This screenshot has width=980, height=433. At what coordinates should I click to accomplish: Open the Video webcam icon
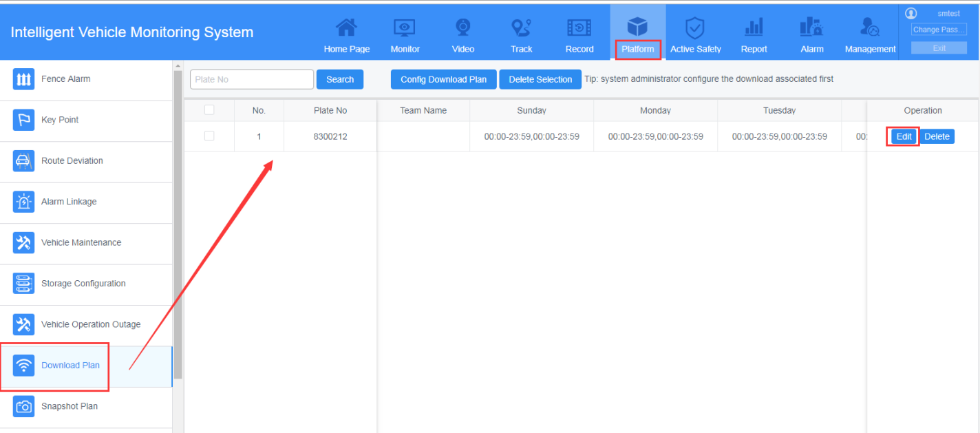[x=463, y=27]
